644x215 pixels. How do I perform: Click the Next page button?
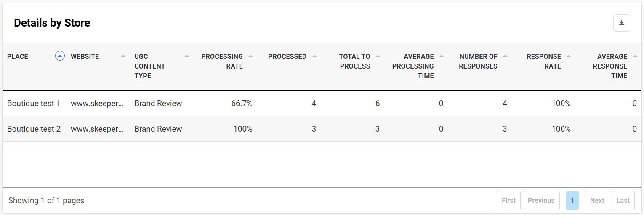coord(597,201)
